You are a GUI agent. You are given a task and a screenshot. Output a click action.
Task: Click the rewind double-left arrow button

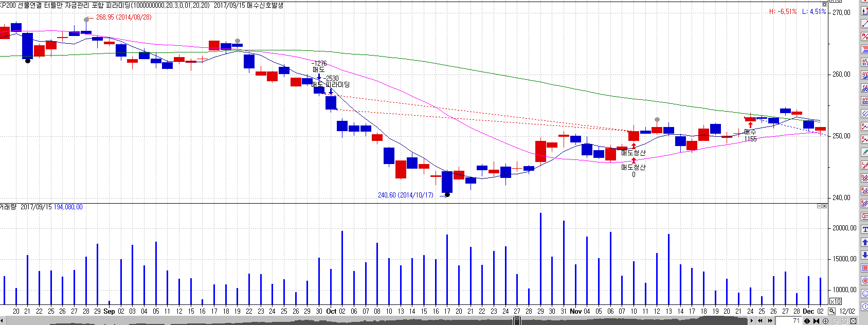click(761, 321)
